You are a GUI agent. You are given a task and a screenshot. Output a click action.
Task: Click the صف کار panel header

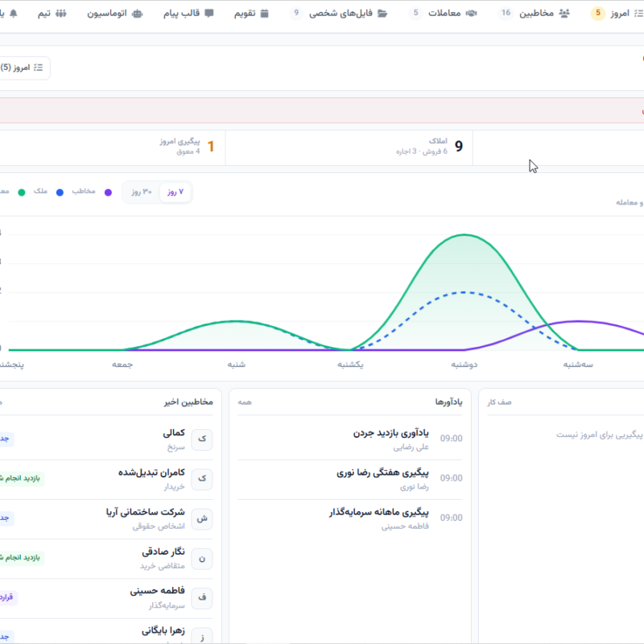click(x=499, y=402)
